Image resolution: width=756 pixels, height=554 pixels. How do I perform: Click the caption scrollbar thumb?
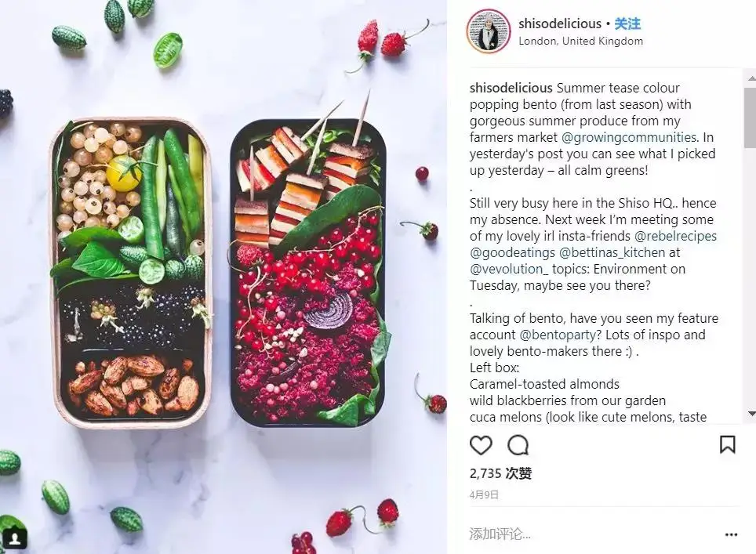(x=751, y=118)
